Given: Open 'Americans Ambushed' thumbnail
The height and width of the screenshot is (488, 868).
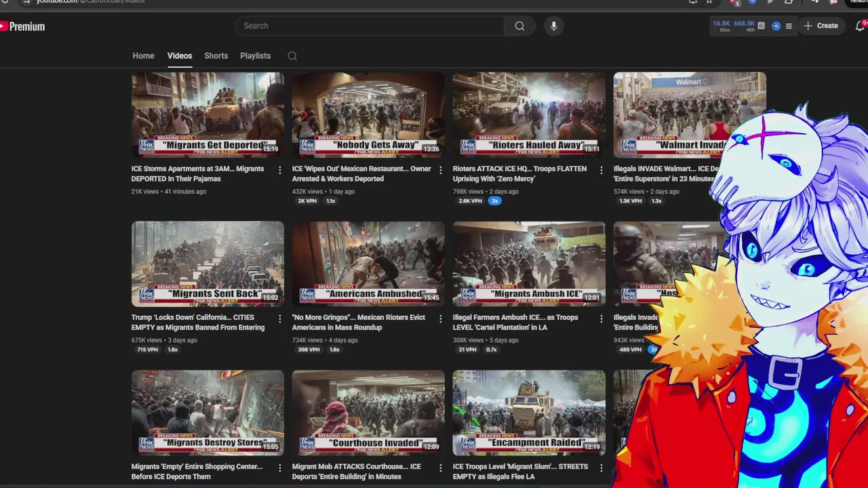Looking at the screenshot, I should tap(368, 264).
